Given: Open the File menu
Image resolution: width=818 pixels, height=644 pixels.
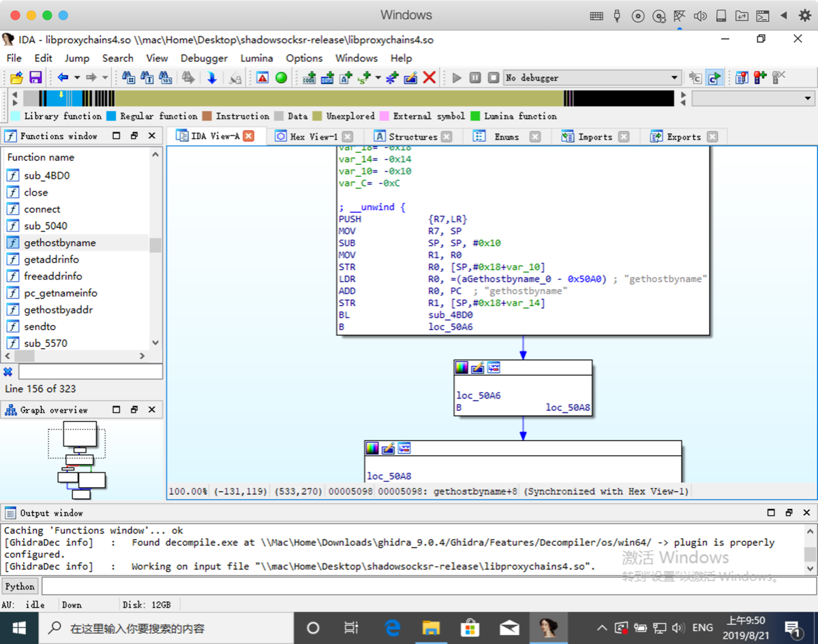Looking at the screenshot, I should (x=14, y=58).
